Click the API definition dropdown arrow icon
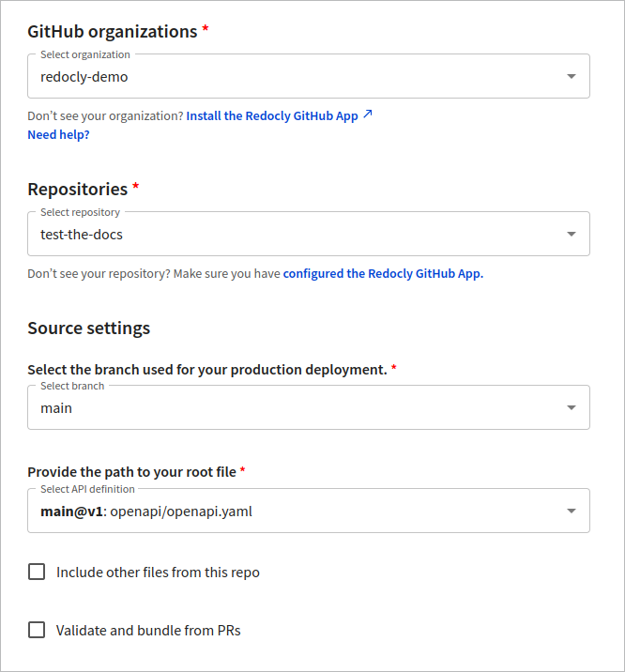 point(571,511)
